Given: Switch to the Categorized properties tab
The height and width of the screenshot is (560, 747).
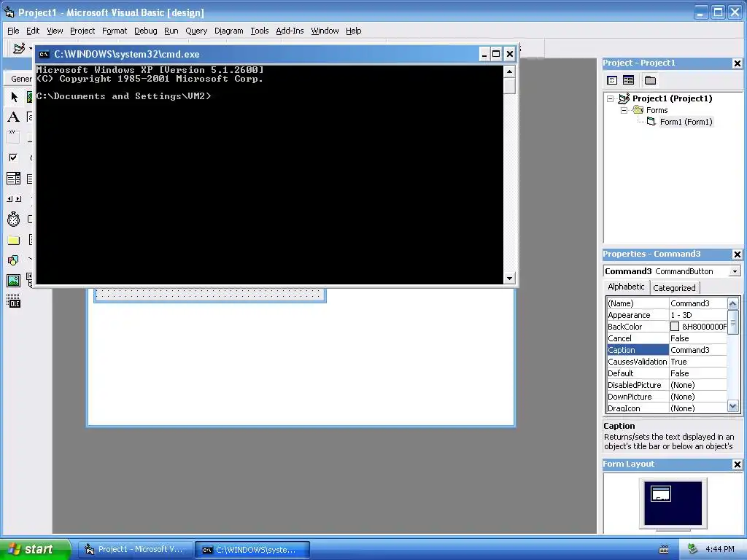Looking at the screenshot, I should coord(674,288).
